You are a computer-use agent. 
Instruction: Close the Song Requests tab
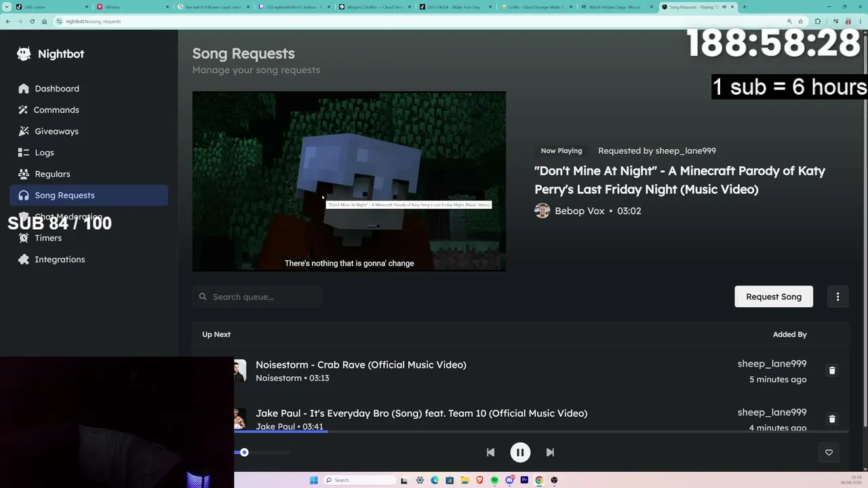732,7
